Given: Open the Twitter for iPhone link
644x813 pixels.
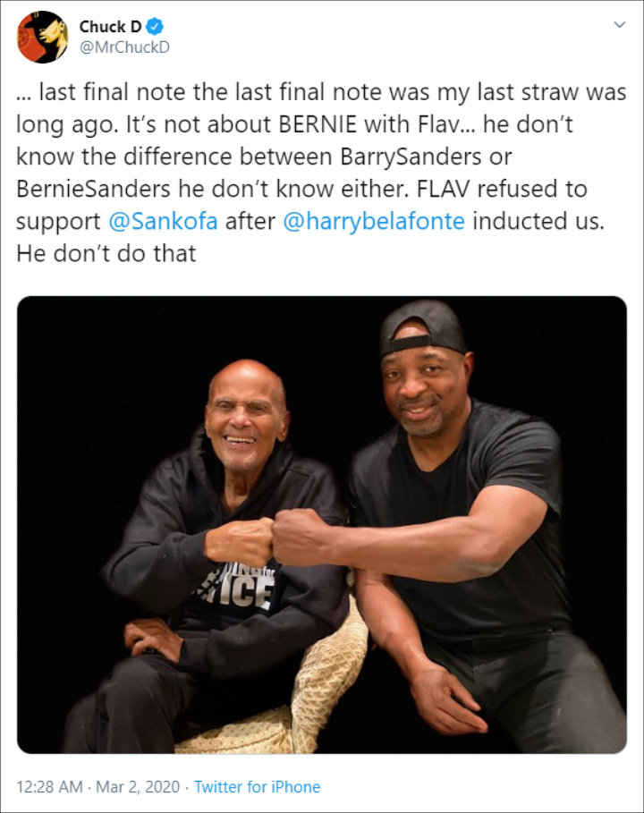Looking at the screenshot, I should click(258, 786).
